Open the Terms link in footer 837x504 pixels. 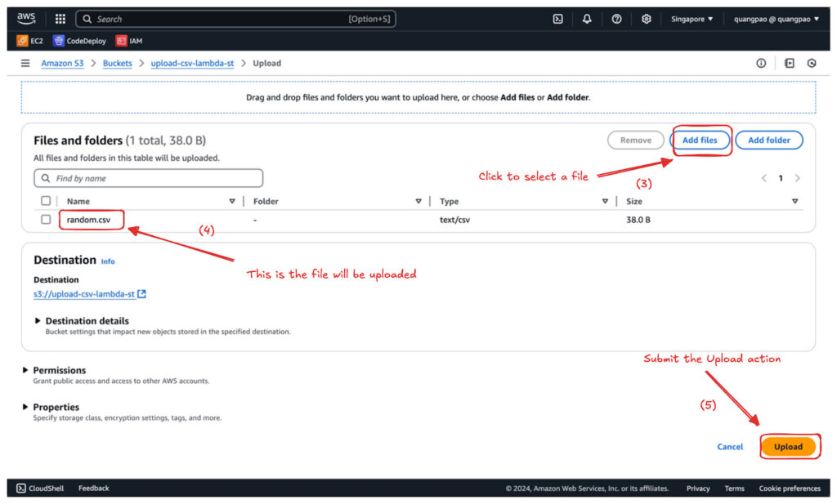tap(734, 488)
